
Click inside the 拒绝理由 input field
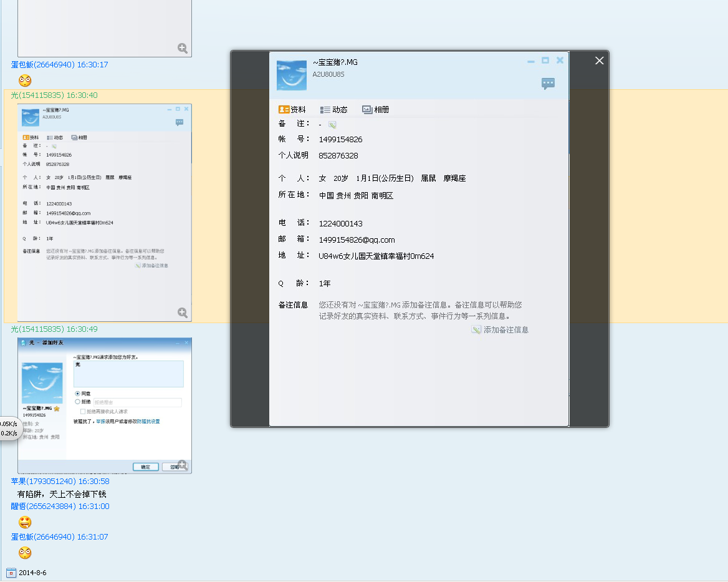click(138, 402)
